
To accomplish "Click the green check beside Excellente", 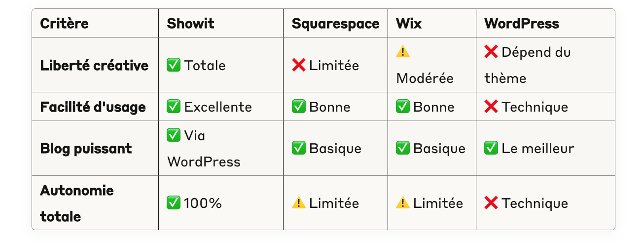I will 174,107.
